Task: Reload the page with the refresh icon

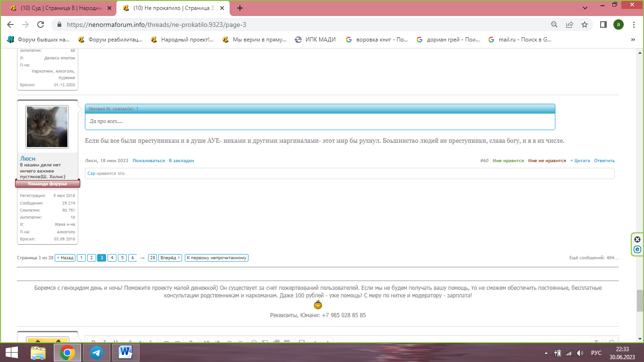Action: point(41,25)
